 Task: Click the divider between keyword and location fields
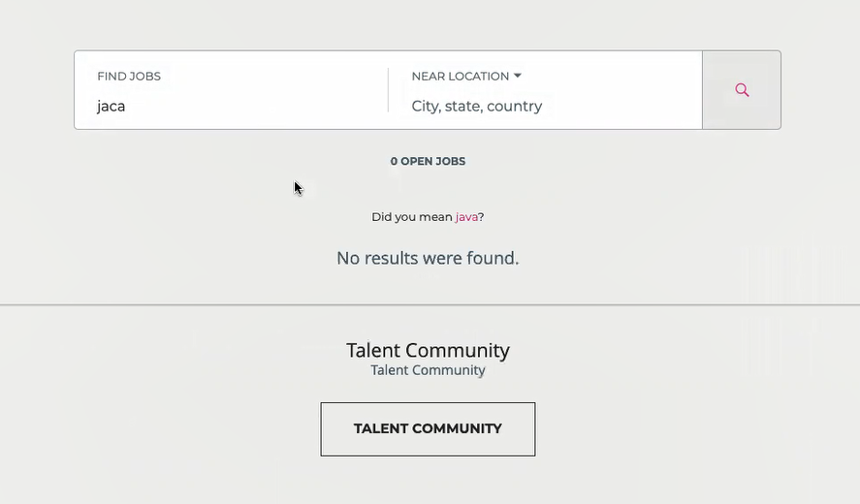(389, 90)
